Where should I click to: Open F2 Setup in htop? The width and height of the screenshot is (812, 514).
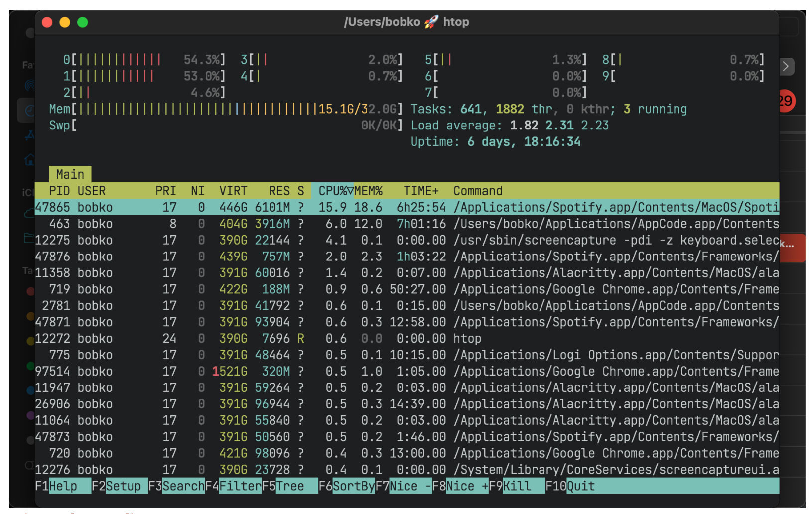click(120, 486)
